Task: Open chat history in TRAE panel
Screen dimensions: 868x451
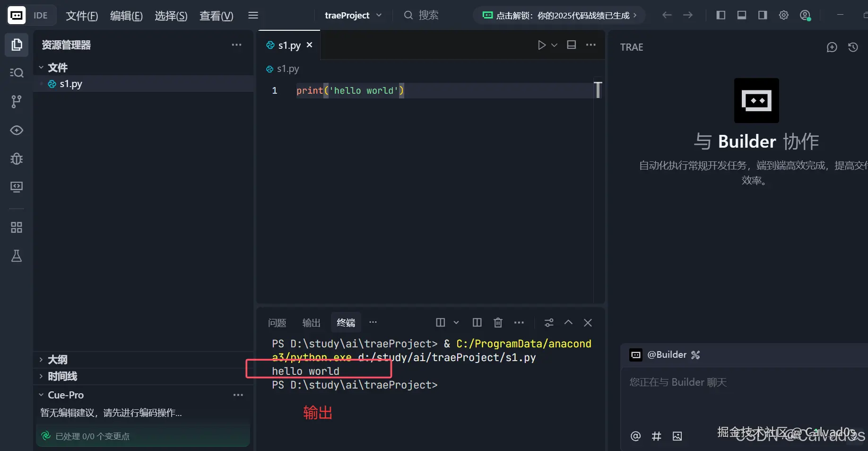Action: (853, 47)
